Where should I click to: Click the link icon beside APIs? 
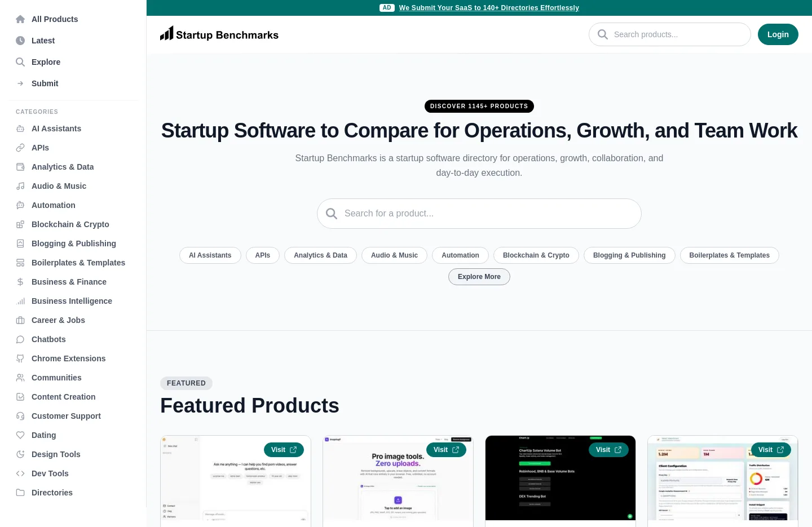20,148
